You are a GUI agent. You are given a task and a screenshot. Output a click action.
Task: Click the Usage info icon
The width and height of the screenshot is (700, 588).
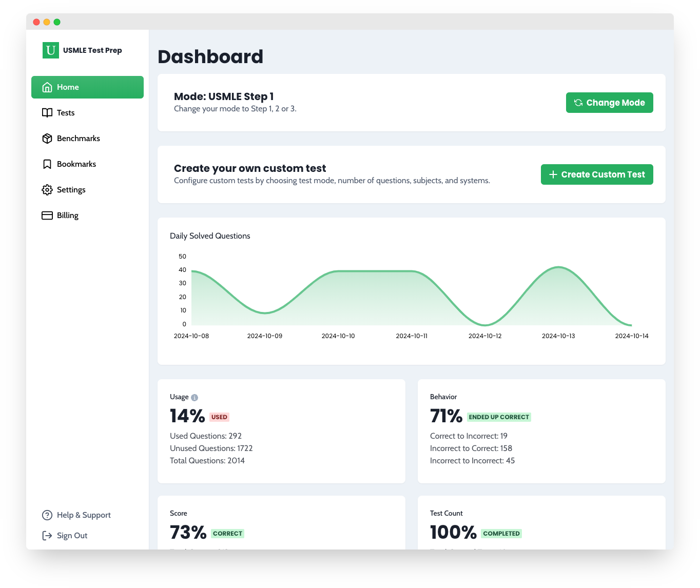click(x=195, y=398)
